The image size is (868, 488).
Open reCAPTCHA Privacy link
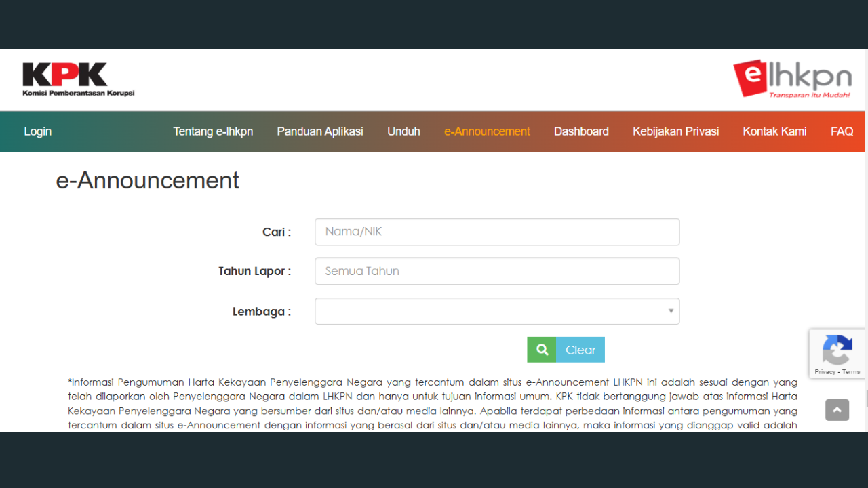(x=825, y=371)
